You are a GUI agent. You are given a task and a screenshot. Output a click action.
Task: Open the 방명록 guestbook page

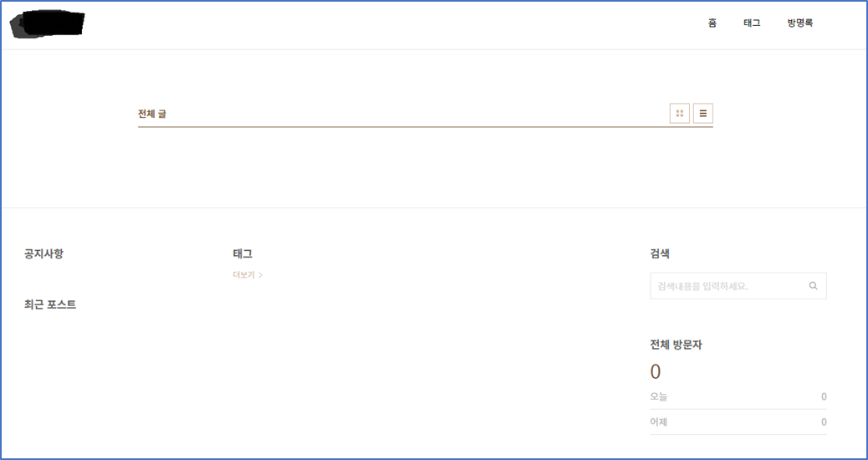pyautogui.click(x=800, y=23)
